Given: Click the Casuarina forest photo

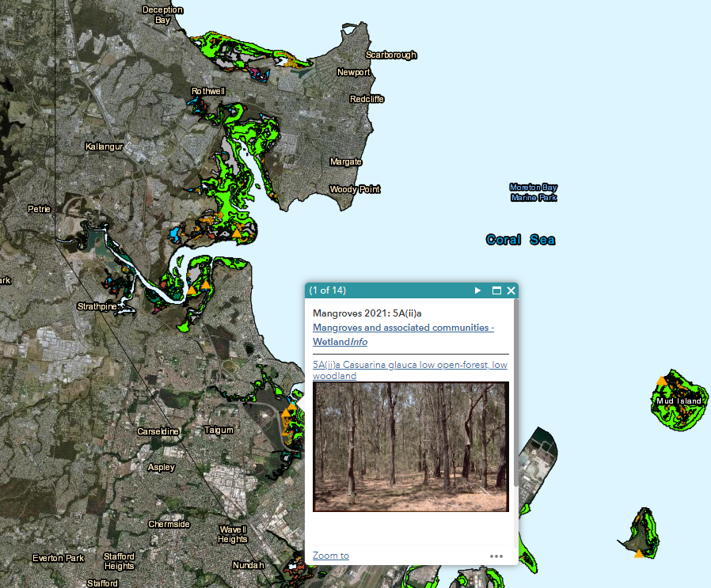Looking at the screenshot, I should click(x=410, y=446).
